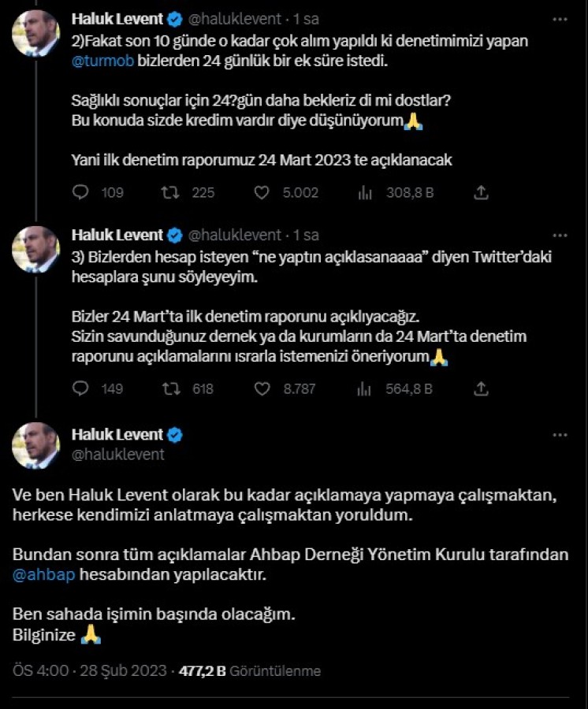The image size is (588, 709).
Task: Open more options on main tweet
Action: (x=560, y=435)
